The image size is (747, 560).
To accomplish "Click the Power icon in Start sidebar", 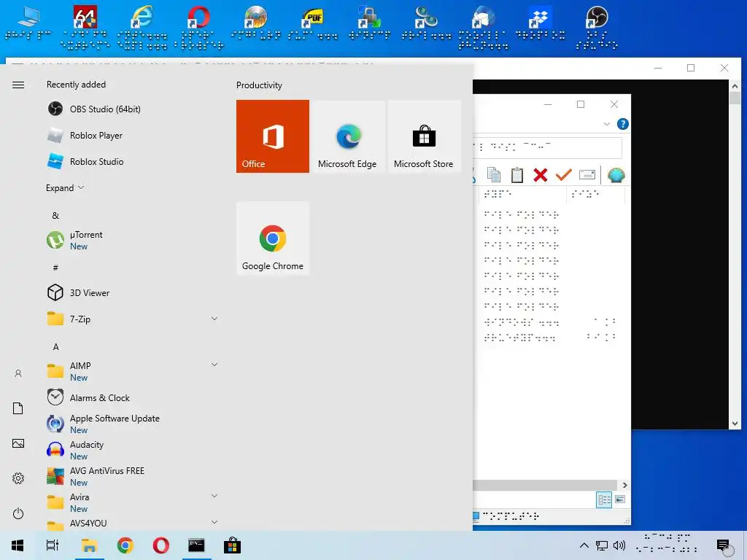I will click(18, 513).
